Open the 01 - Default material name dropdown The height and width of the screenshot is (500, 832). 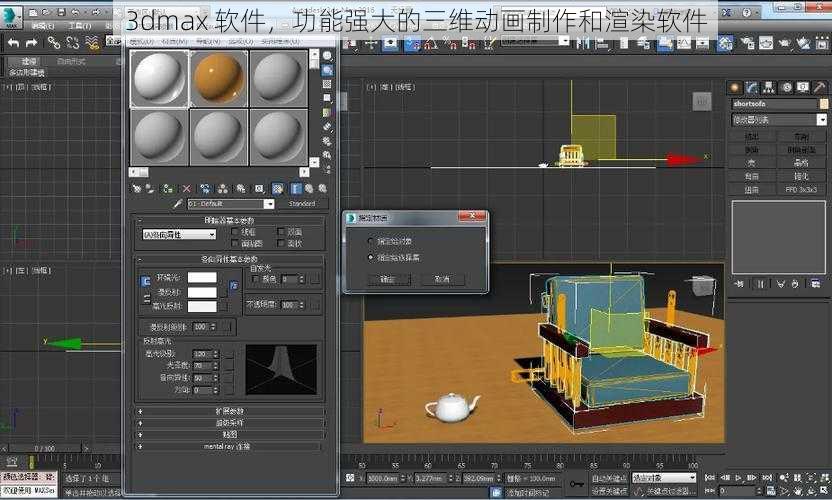pos(269,204)
